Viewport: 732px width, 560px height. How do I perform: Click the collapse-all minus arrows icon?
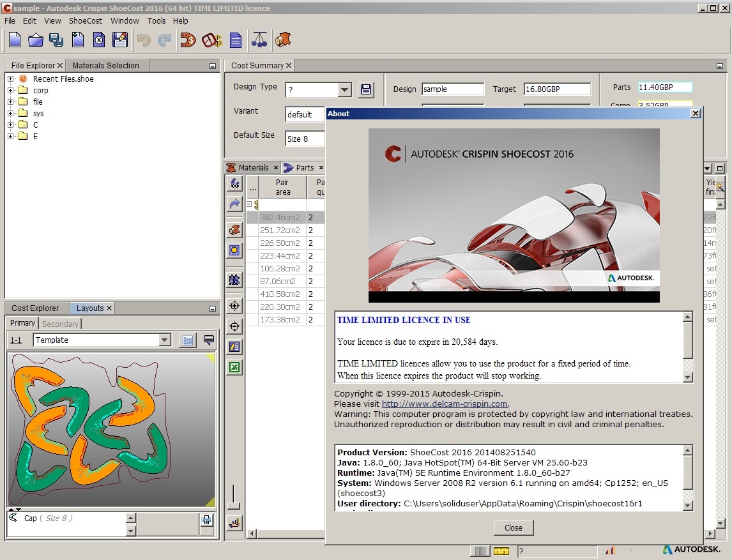(235, 326)
